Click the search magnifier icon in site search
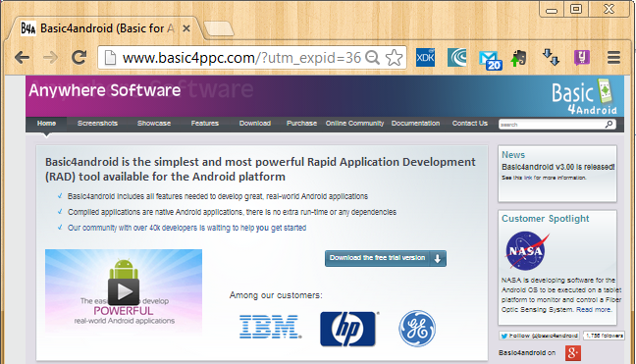Viewport: 636px width, 364px height. [609, 124]
